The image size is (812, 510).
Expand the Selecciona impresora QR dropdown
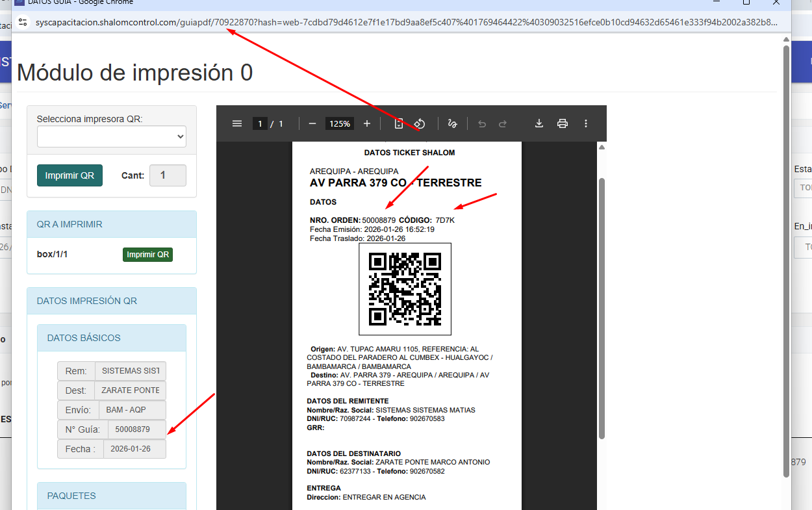(x=112, y=136)
